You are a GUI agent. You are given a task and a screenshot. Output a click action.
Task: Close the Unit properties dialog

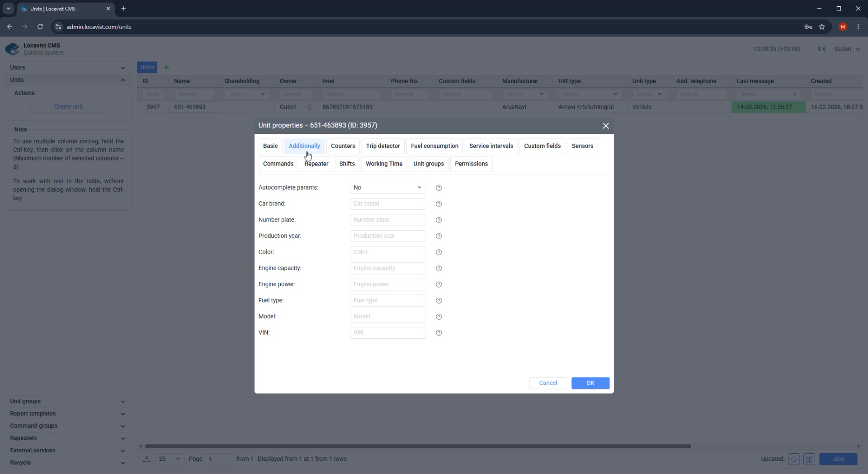click(606, 126)
